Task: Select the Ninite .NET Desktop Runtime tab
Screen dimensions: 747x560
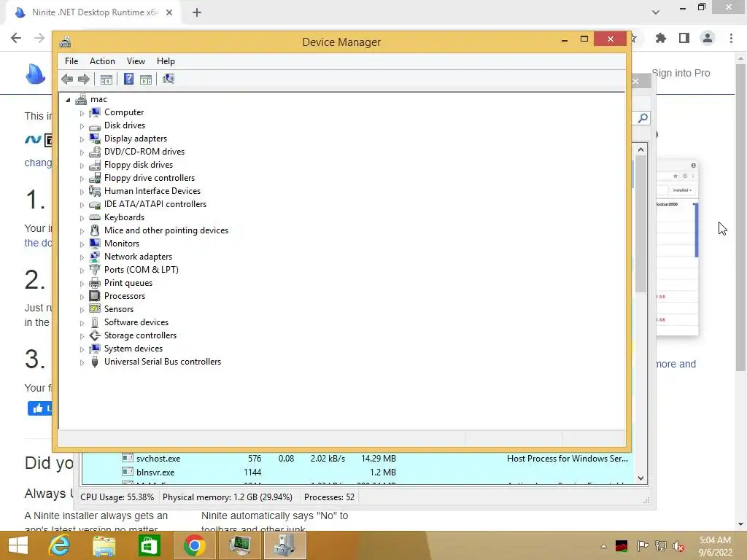Action: [x=93, y=12]
